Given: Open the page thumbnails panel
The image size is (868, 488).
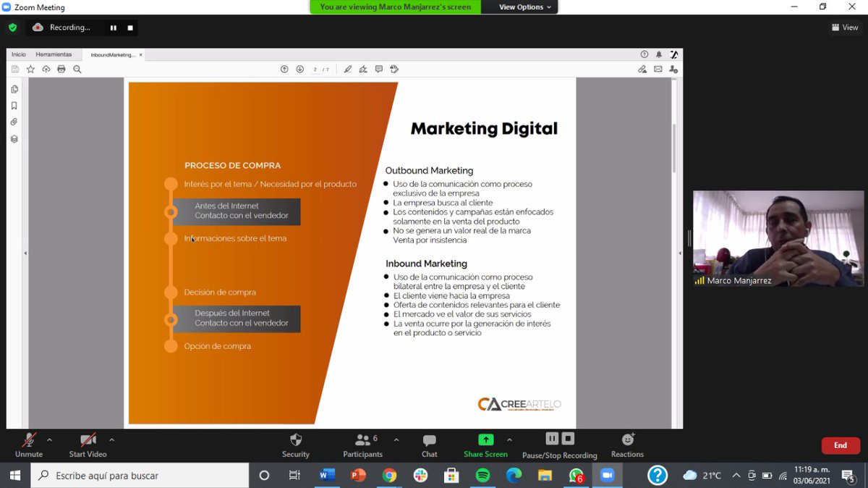Looking at the screenshot, I should tap(14, 88).
